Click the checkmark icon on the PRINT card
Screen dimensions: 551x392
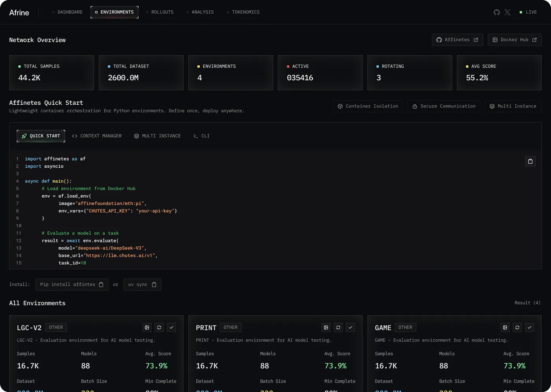point(350,327)
